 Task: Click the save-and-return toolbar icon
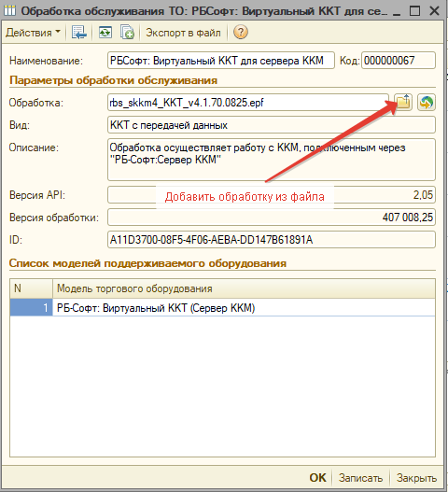click(x=78, y=33)
